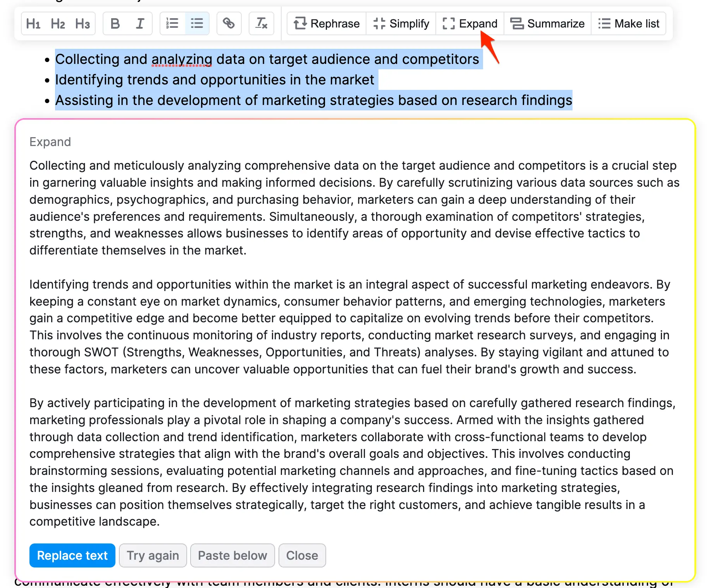
Task: Summarize the selected text
Action: 547,24
